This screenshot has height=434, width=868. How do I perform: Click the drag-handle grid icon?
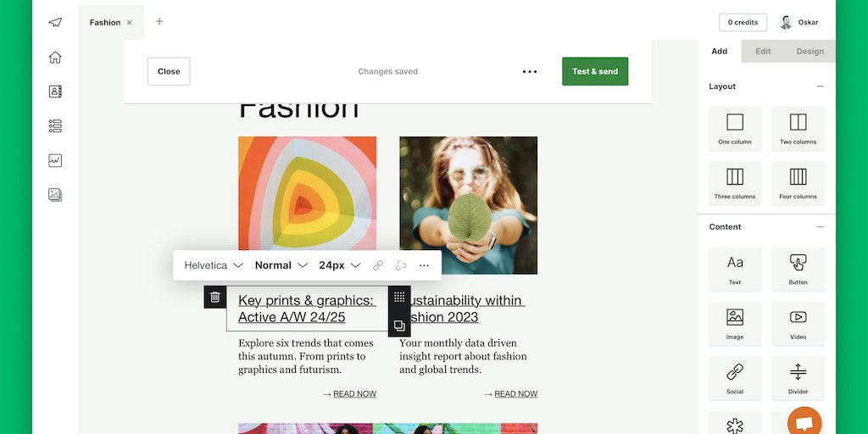(x=399, y=298)
